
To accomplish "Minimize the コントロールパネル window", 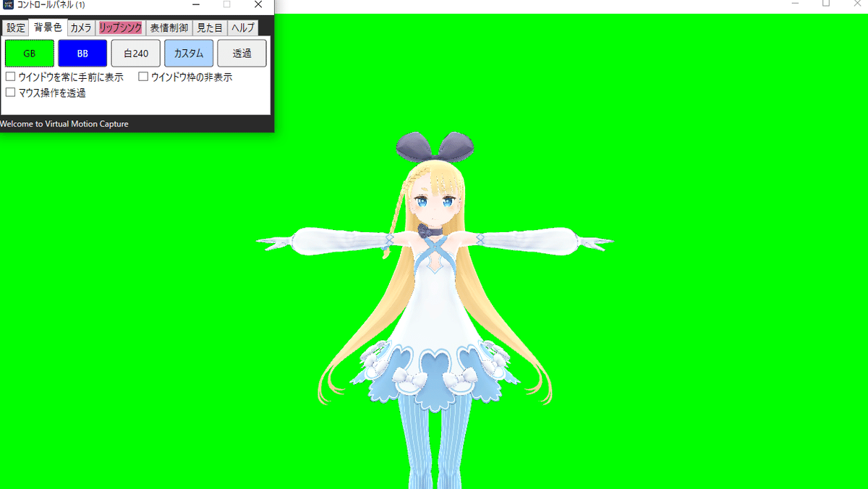I will point(195,5).
